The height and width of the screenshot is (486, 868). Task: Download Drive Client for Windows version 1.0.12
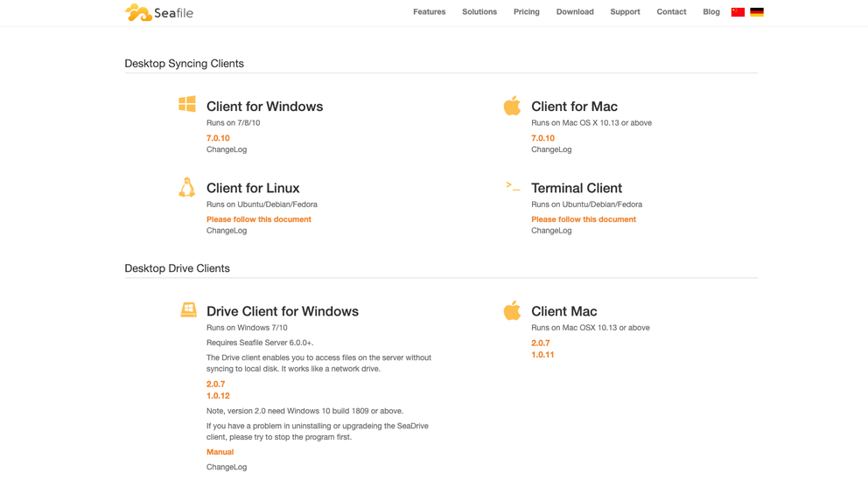click(x=218, y=396)
